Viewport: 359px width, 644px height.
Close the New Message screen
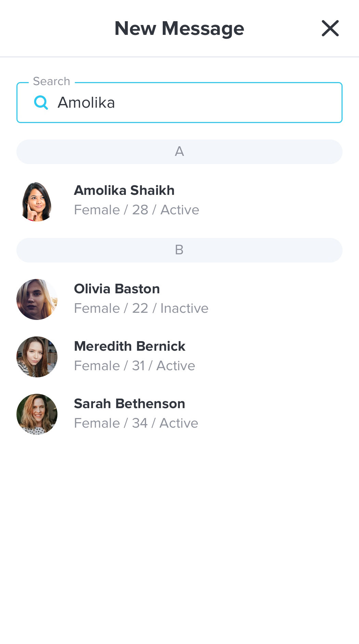330,28
